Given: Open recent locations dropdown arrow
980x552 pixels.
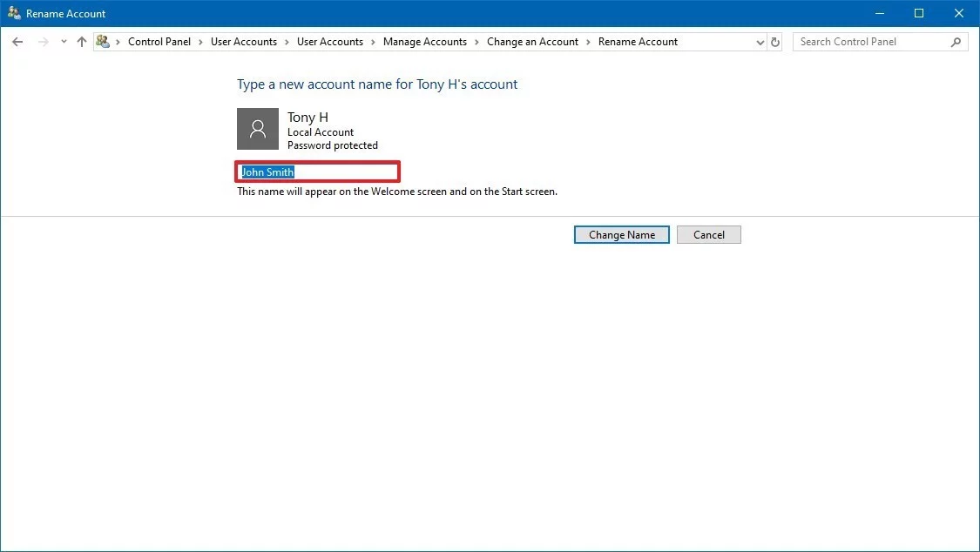Looking at the screenshot, I should point(64,42).
